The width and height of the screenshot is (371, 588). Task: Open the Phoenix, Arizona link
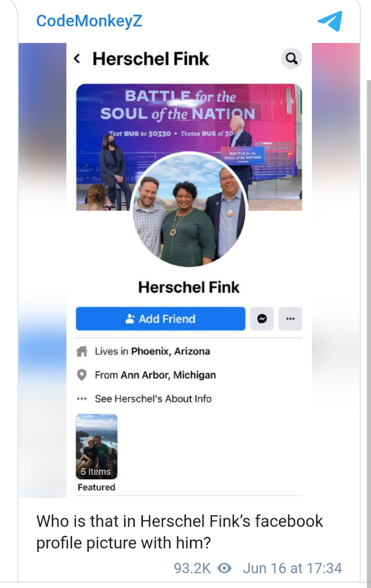[171, 351]
